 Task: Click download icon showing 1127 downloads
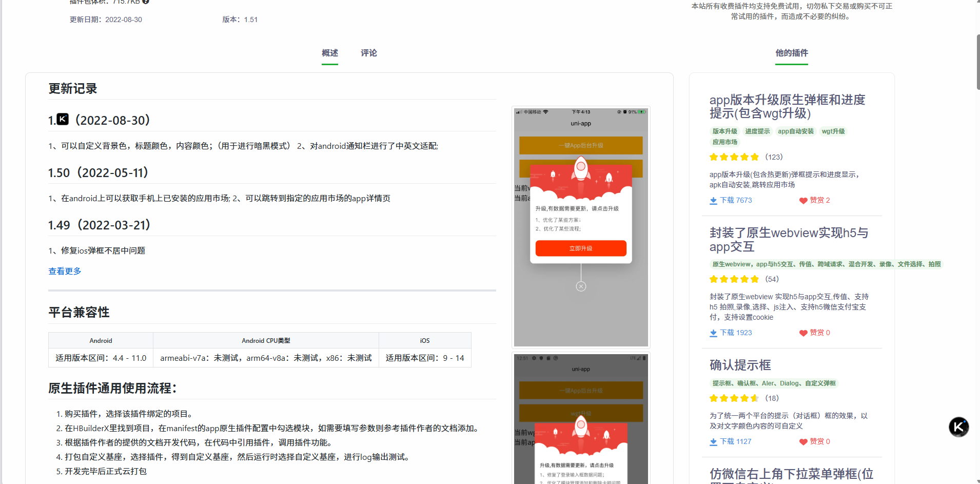(713, 442)
